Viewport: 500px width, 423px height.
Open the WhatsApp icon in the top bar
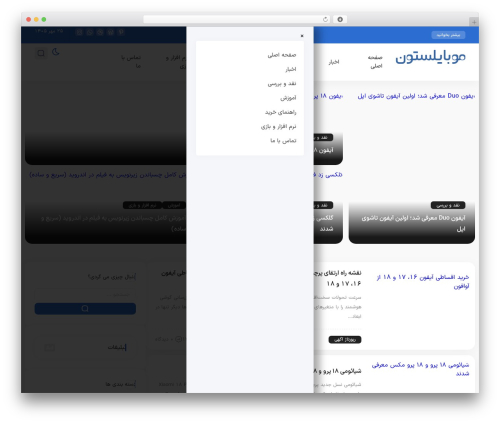click(90, 32)
